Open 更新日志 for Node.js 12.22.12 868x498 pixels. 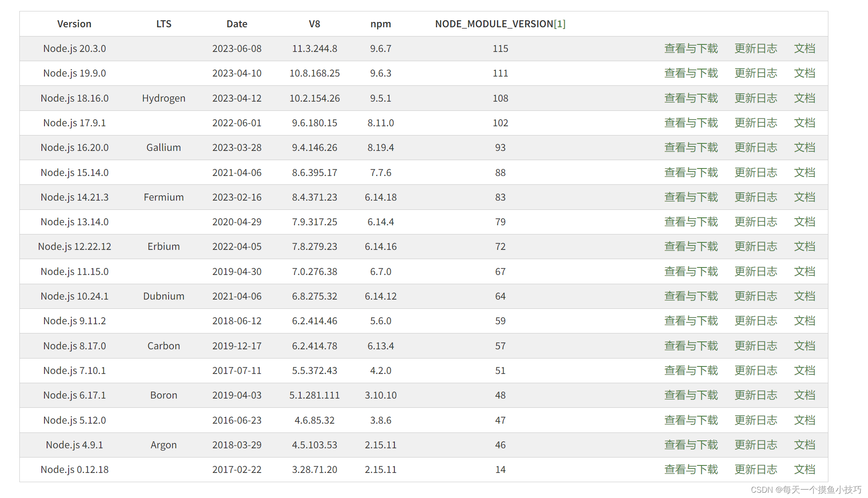click(756, 246)
